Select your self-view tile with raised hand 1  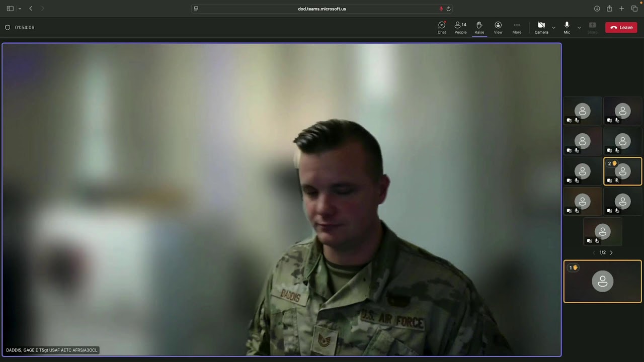pyautogui.click(x=603, y=282)
